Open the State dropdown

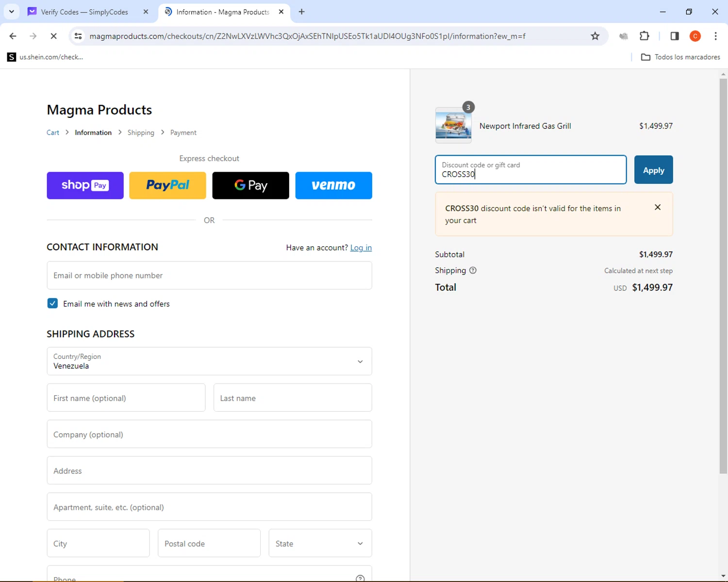pyautogui.click(x=320, y=543)
